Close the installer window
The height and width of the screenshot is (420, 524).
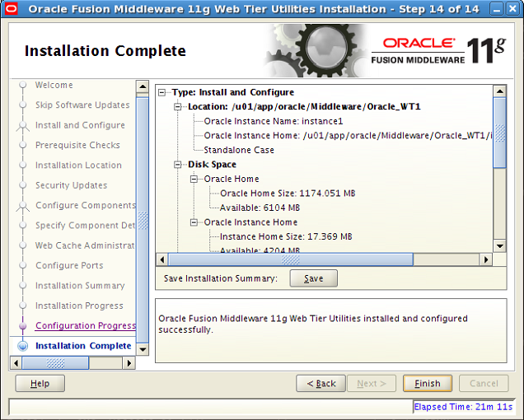512,9
